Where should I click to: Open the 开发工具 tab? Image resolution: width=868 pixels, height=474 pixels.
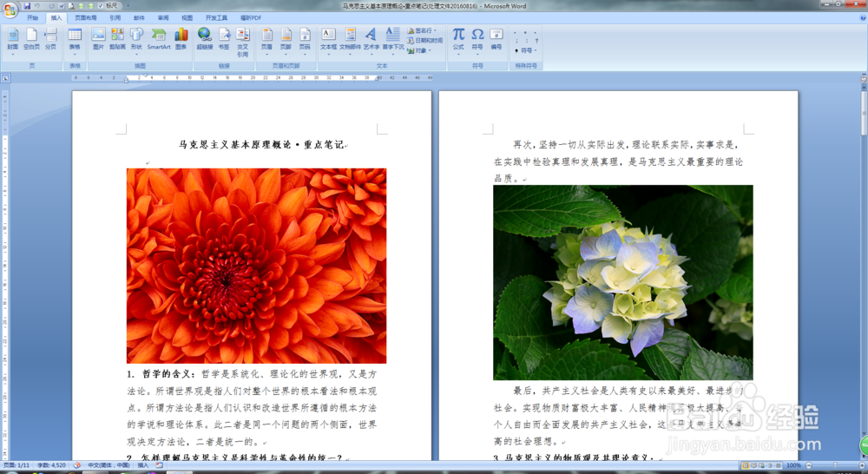point(216,17)
